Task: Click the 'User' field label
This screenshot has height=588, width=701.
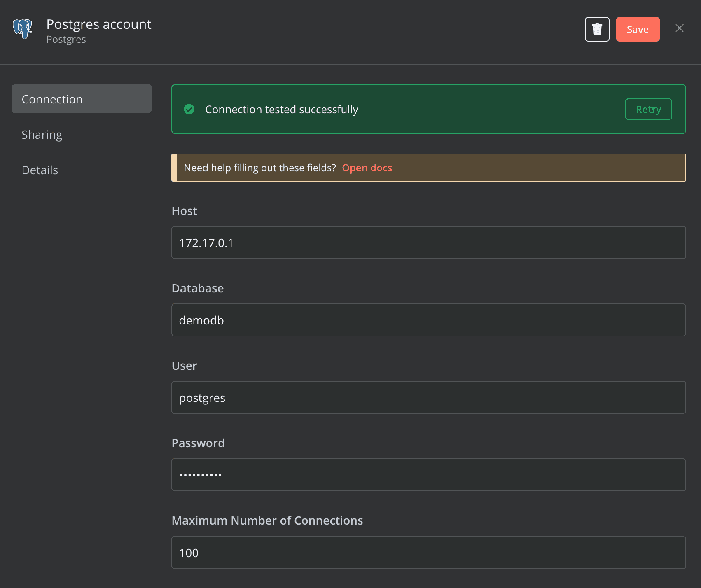Action: [184, 366]
